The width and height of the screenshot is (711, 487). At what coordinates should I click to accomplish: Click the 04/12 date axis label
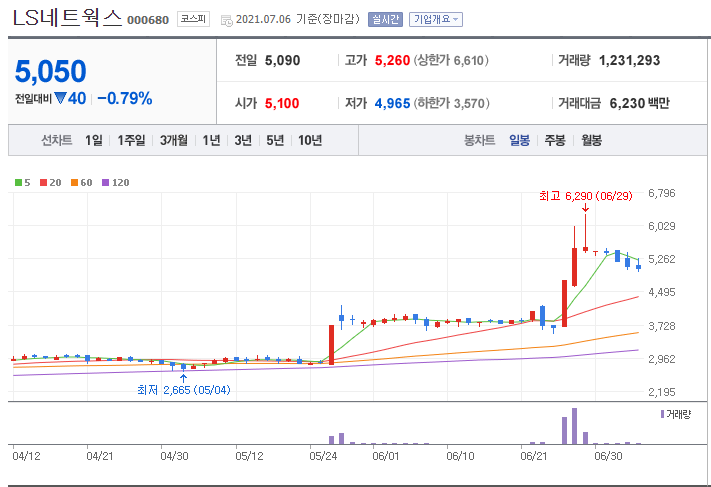(x=26, y=456)
